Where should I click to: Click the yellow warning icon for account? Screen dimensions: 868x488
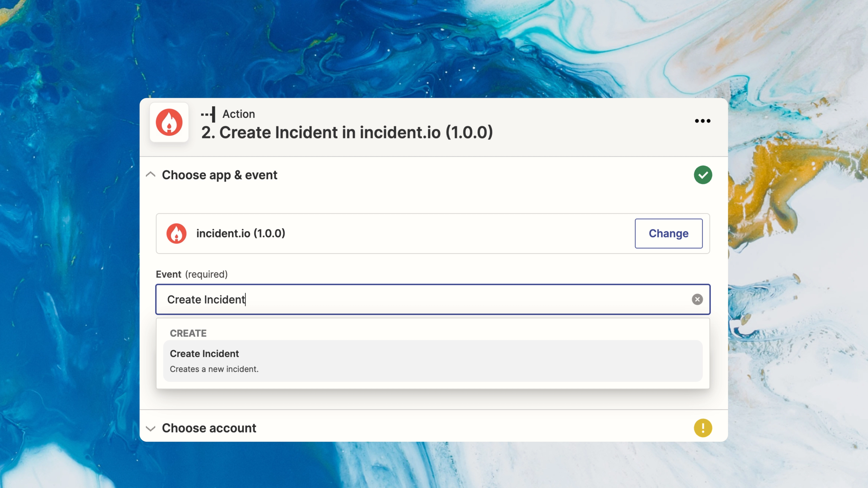(703, 428)
